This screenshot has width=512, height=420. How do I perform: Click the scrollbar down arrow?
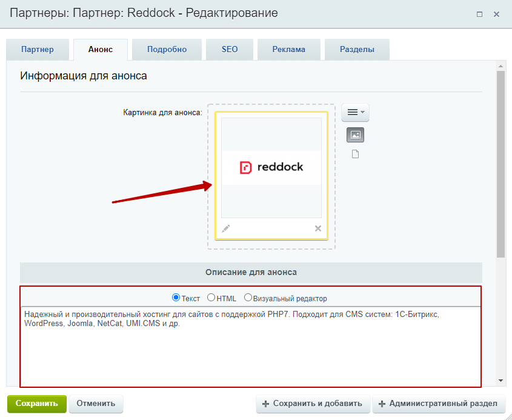point(500,381)
